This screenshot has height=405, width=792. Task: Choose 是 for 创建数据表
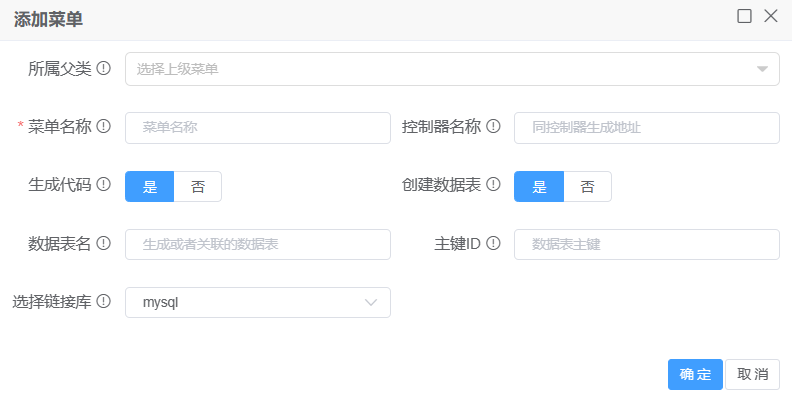(539, 187)
